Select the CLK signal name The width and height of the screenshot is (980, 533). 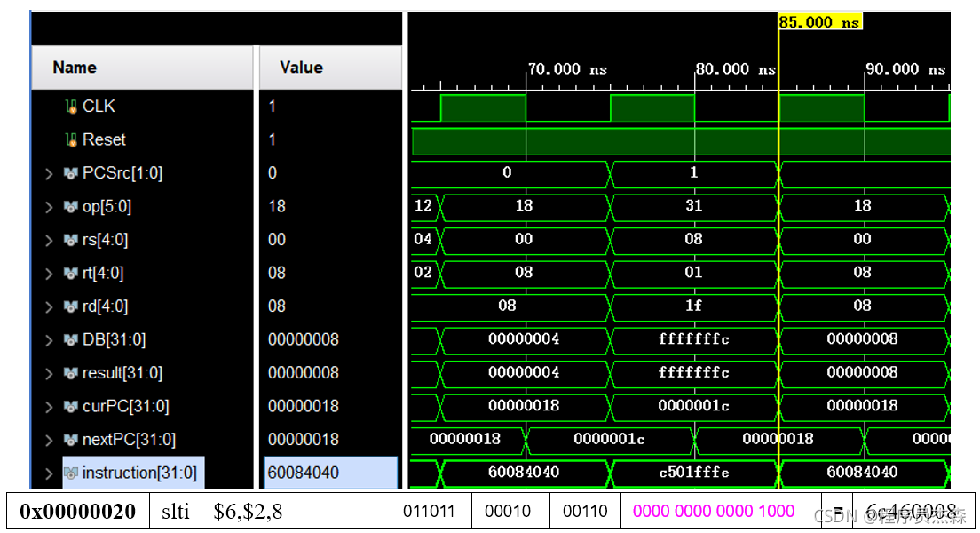99,107
